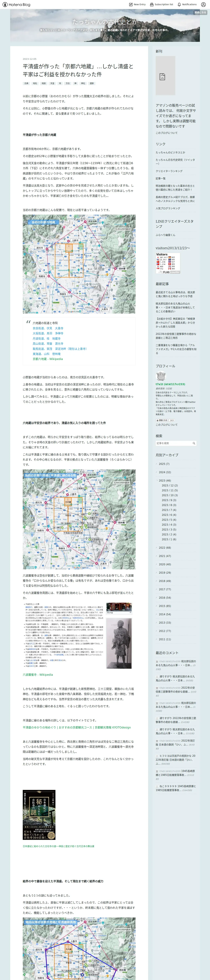Click commenter icon beside ねこ９９９９９
This screenshot has width=210, height=980.
point(157,786)
